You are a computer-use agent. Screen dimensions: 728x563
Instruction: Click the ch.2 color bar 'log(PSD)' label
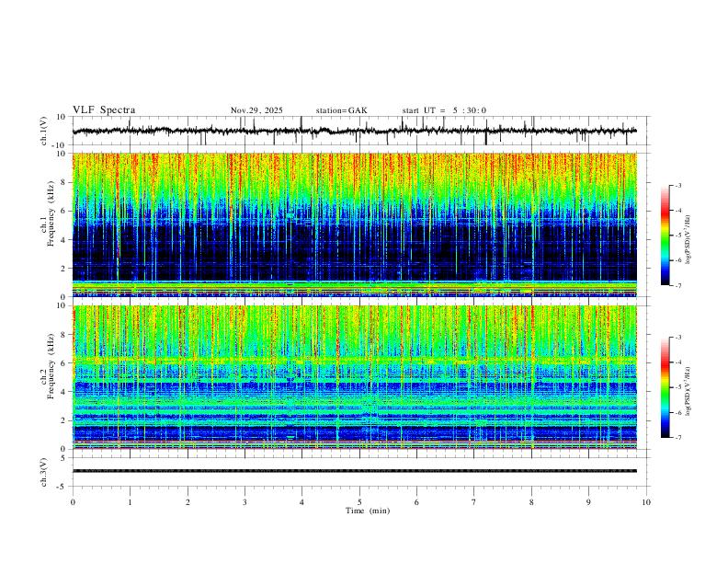click(x=688, y=392)
